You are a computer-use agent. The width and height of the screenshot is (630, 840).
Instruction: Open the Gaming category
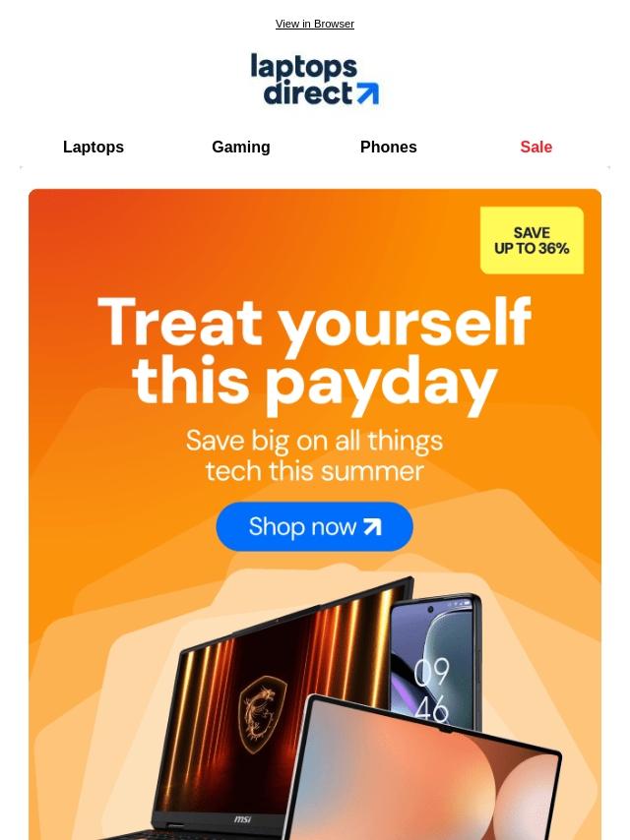[241, 147]
